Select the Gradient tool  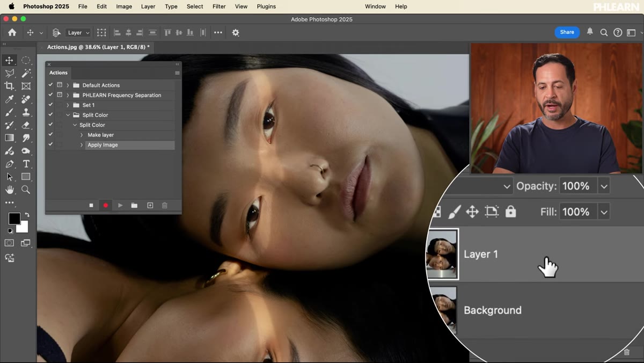click(9, 138)
